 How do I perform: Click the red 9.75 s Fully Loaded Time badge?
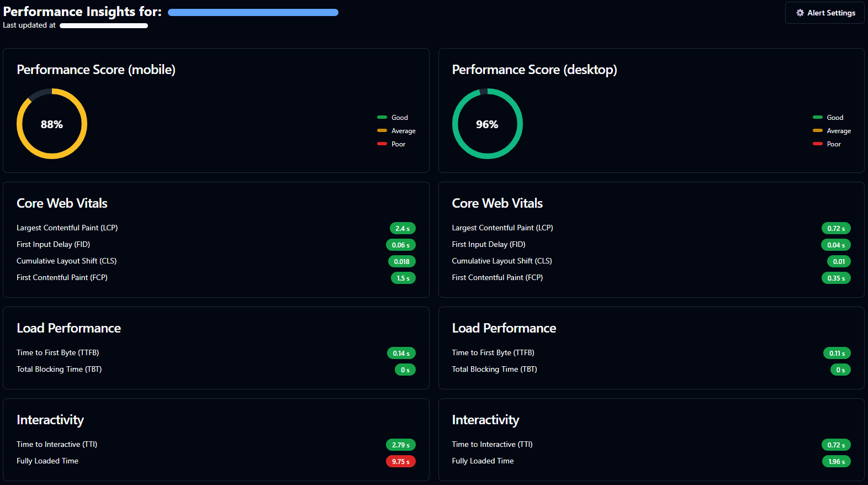(400, 461)
